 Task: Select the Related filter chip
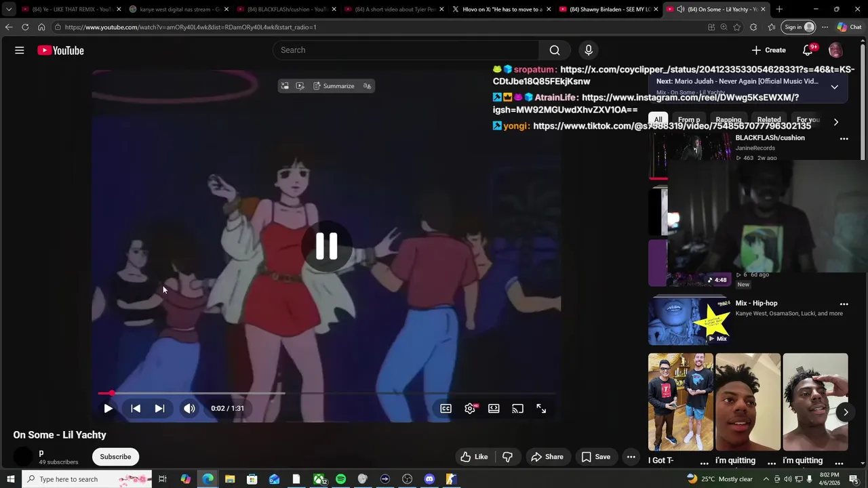(x=768, y=120)
